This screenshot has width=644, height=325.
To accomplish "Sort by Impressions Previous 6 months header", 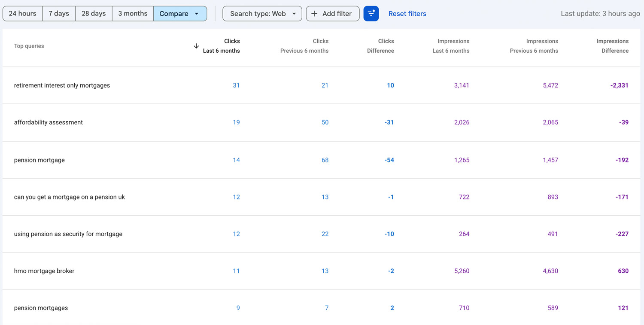I will [534, 46].
